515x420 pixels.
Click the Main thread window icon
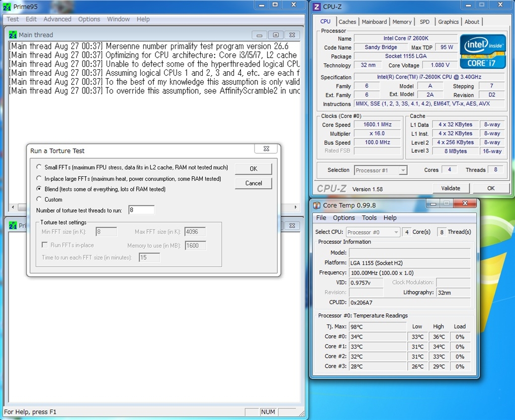[13, 35]
